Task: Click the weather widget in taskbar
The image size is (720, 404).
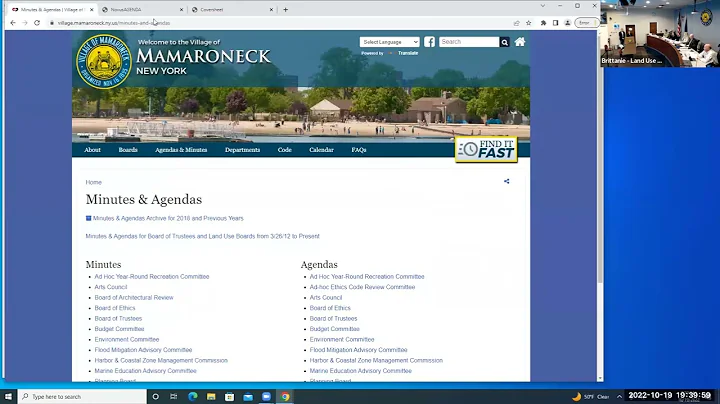Action: [591, 396]
